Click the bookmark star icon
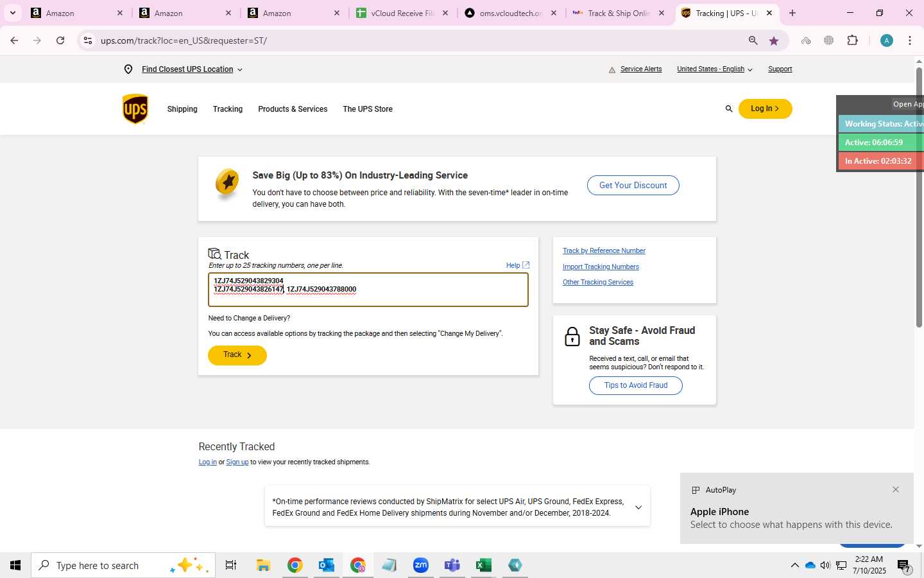 [x=774, y=40]
